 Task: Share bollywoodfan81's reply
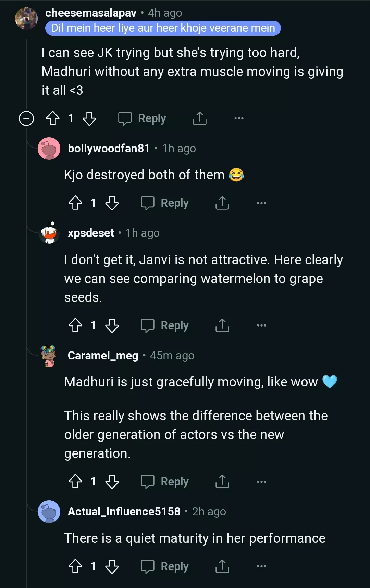222,203
